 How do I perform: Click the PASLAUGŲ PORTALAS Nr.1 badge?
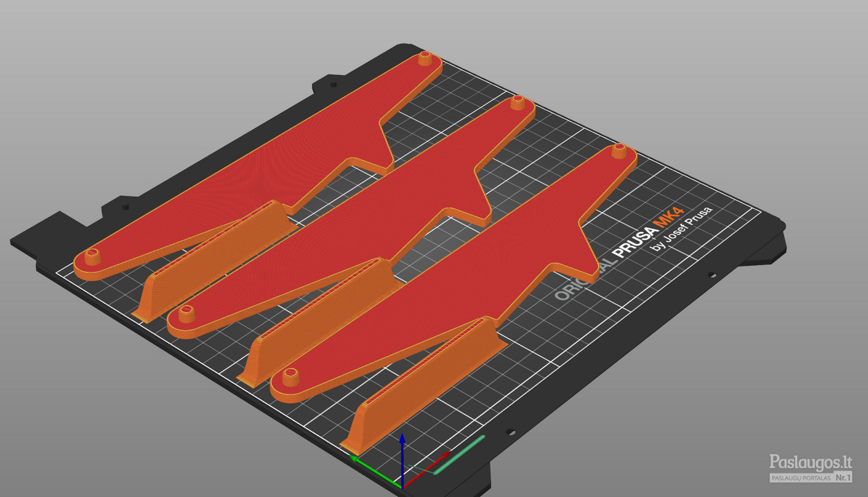pyautogui.click(x=811, y=478)
